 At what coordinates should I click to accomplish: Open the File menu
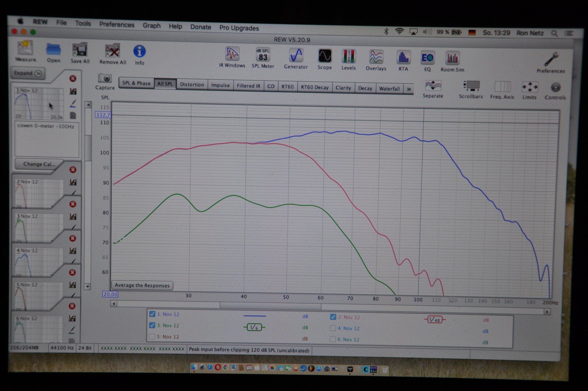61,22
